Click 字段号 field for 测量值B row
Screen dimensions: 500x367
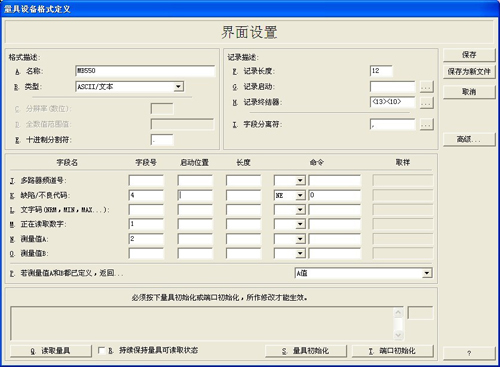[x=146, y=254]
